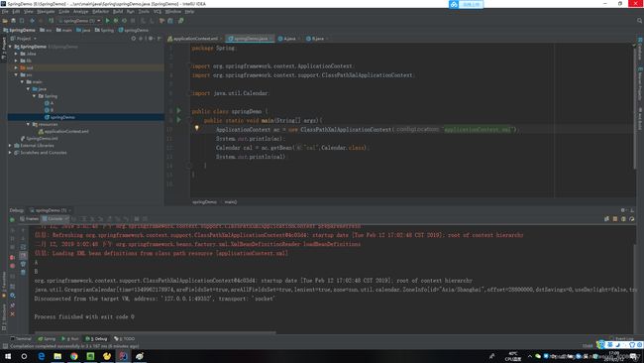Click the red close X in Debug sidebar

12,314
